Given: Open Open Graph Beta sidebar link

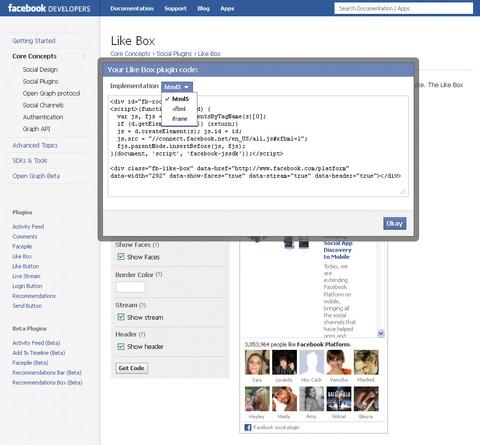Looking at the screenshot, I should point(36,176).
